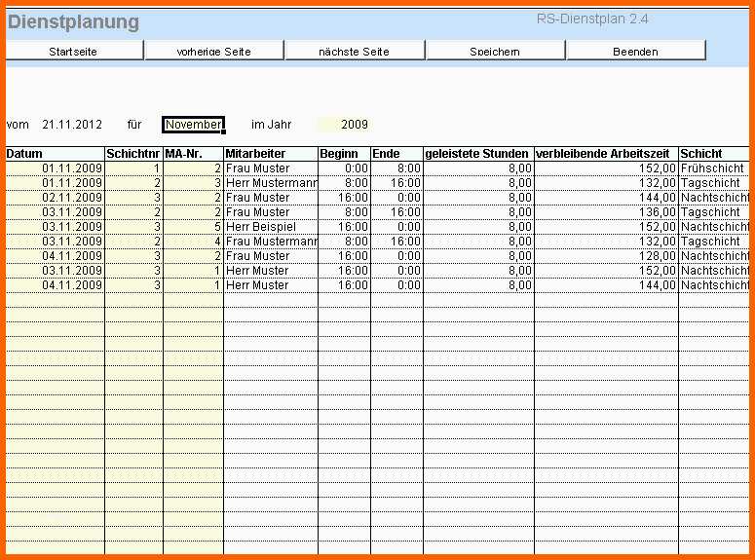Select the November month cell
Screen dimensions: 755x560
point(193,125)
